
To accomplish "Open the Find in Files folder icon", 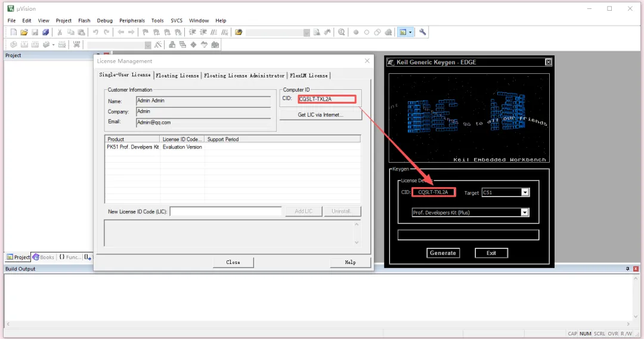I will click(x=239, y=32).
